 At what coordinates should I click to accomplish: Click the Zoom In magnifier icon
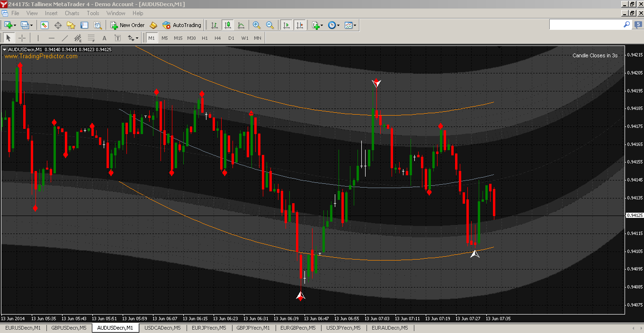coord(257,25)
